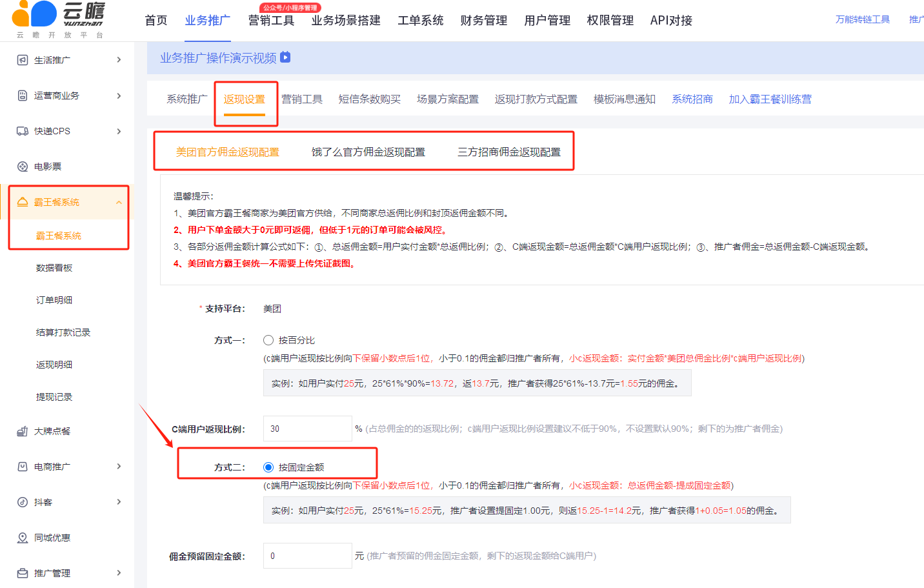Click the 云瞻 logo
This screenshot has height=588, width=924.
[59, 19]
